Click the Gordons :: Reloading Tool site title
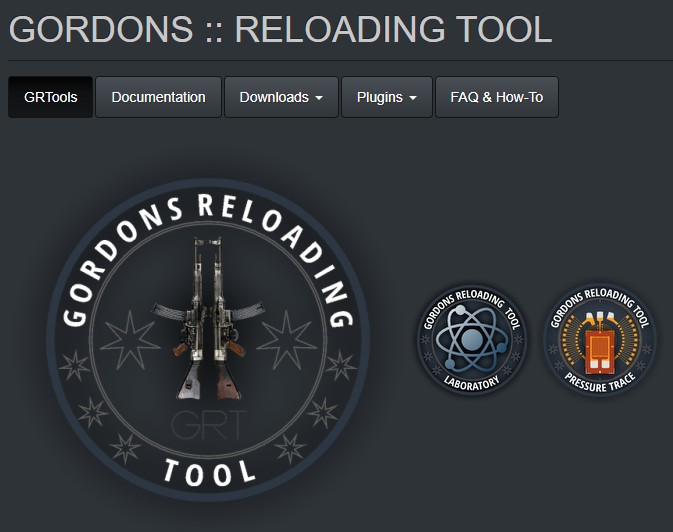The image size is (673, 532). pyautogui.click(x=280, y=29)
